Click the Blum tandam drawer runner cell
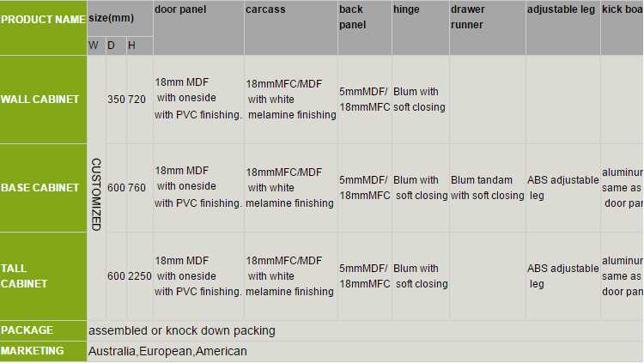The image size is (644, 363). [487, 188]
